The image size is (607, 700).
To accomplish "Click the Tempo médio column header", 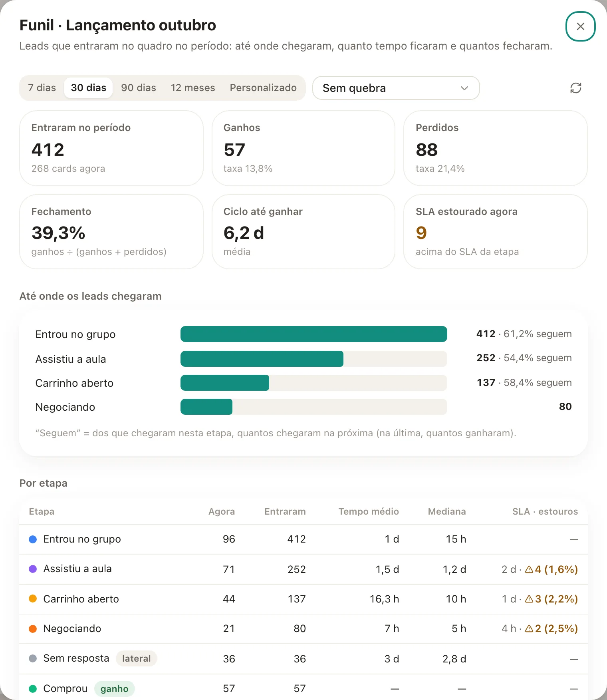I will [369, 511].
